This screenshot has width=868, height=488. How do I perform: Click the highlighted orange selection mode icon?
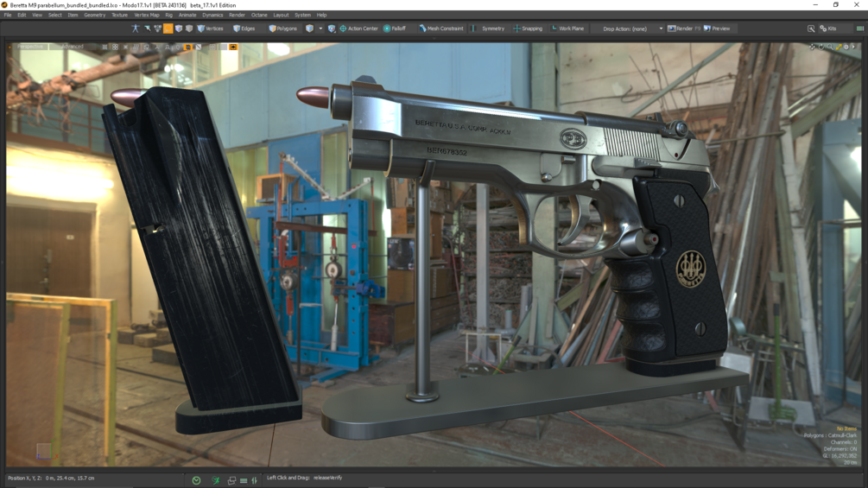[x=168, y=29]
